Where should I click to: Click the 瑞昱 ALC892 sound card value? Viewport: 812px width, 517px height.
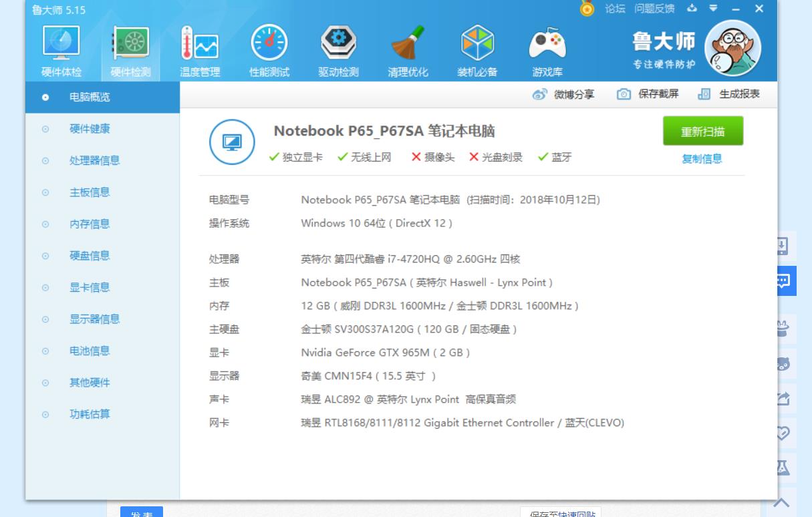408,399
